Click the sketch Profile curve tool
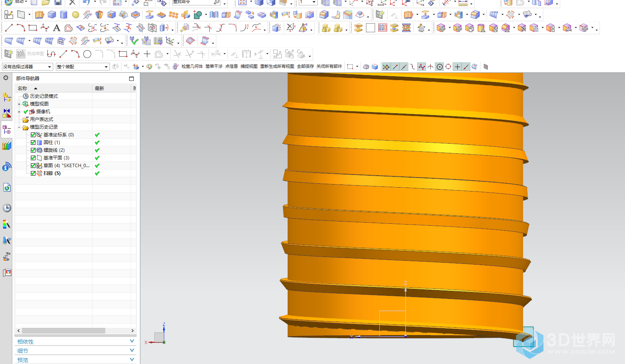Image resolution: width=625 pixels, height=364 pixels. click(x=51, y=54)
